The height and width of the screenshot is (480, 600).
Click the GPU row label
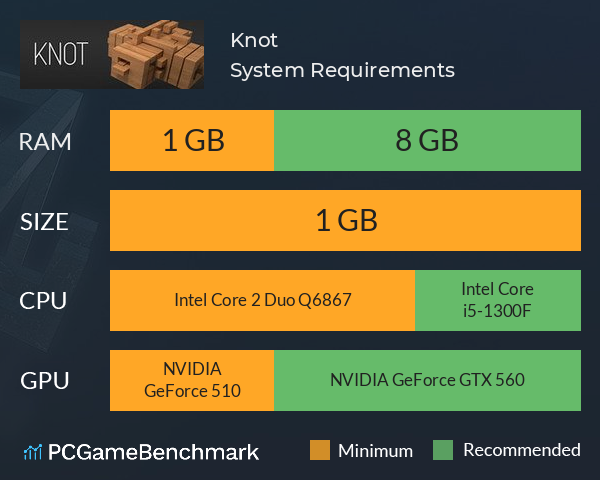(45, 381)
